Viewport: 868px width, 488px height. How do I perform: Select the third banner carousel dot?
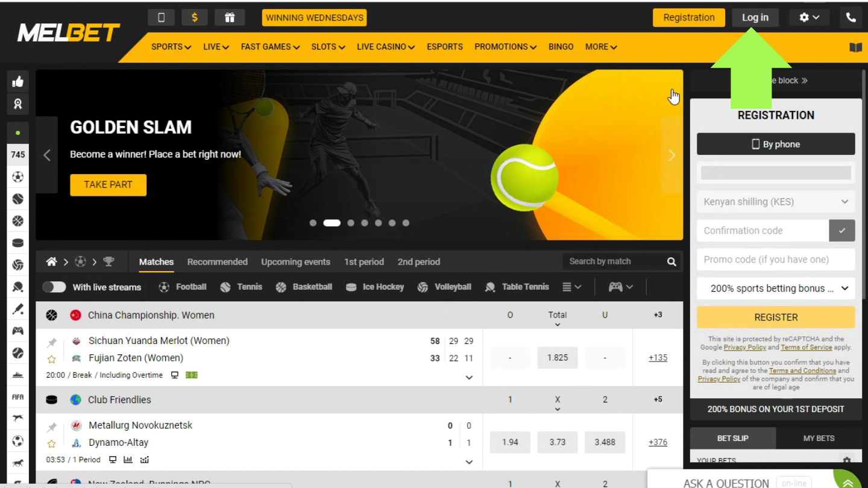[x=351, y=223]
